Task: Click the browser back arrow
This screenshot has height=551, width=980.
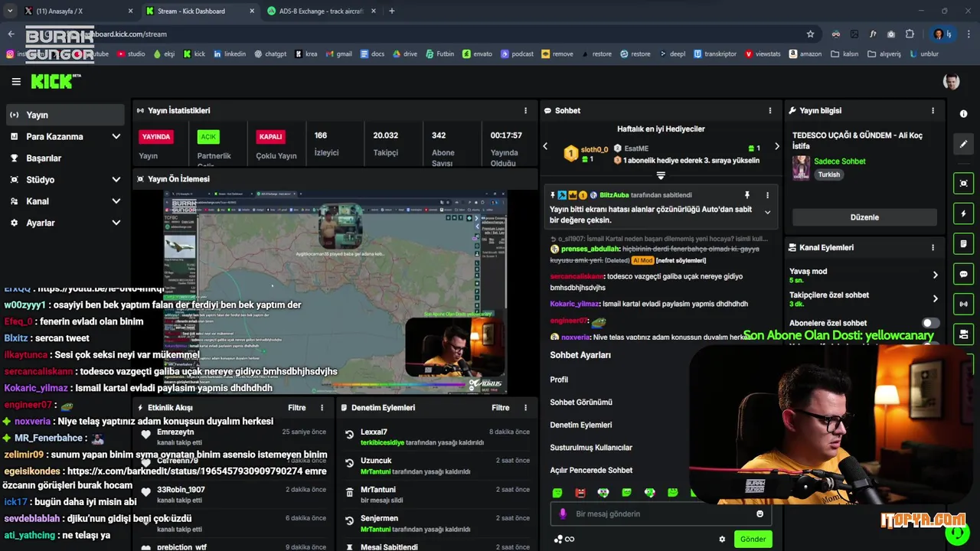Action: tap(11, 34)
